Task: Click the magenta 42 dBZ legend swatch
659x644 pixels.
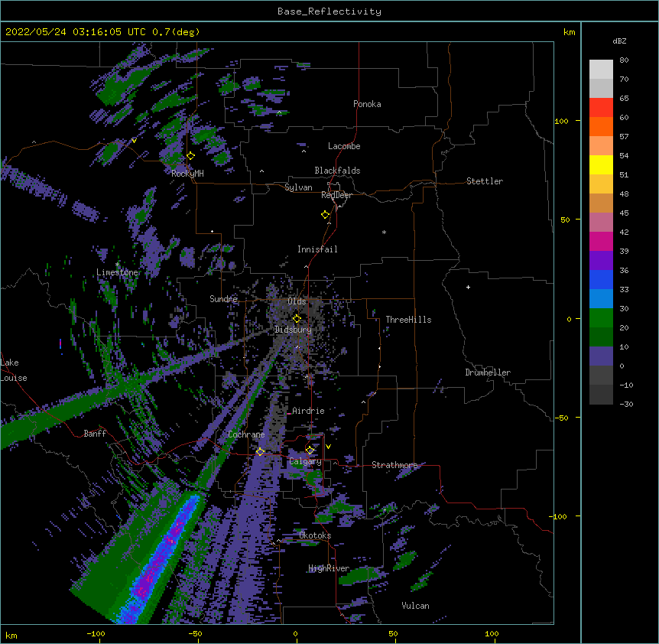Action: 601,241
